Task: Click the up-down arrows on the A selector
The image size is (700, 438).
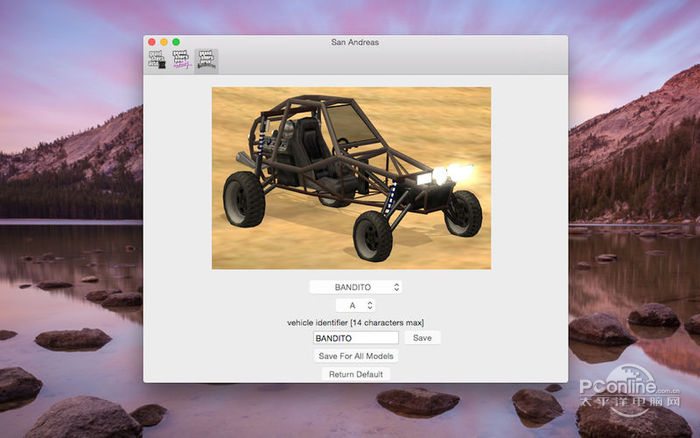Action: (369, 305)
